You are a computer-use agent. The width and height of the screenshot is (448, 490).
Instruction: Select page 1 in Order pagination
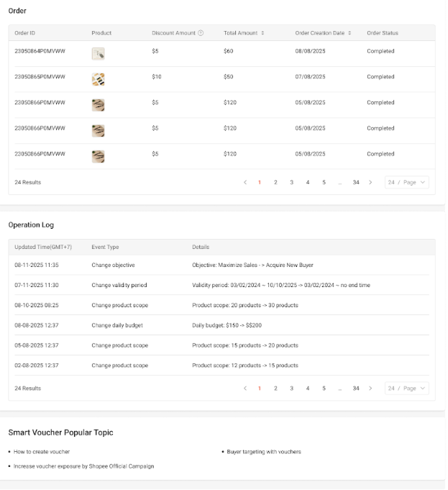tap(260, 182)
